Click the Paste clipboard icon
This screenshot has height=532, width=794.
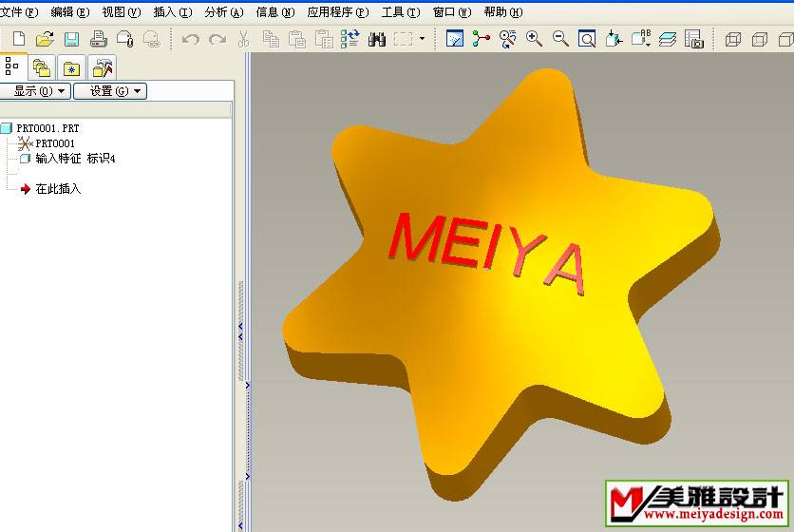(297, 39)
